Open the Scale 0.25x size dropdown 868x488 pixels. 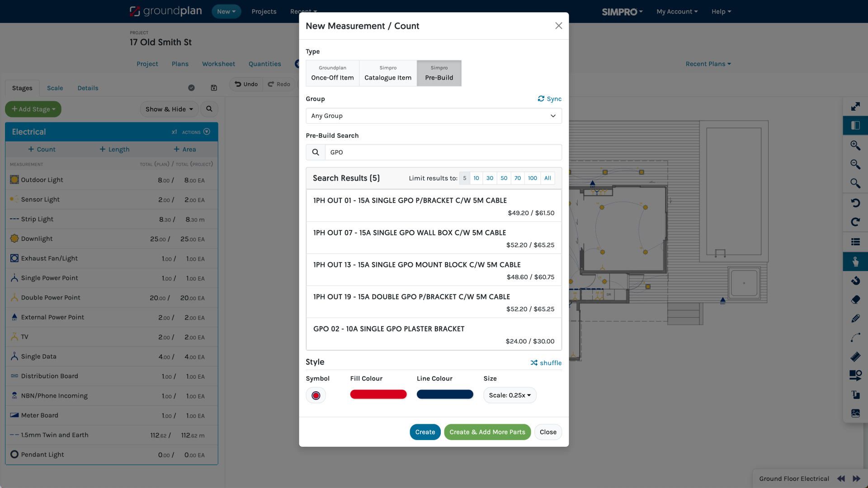509,395
